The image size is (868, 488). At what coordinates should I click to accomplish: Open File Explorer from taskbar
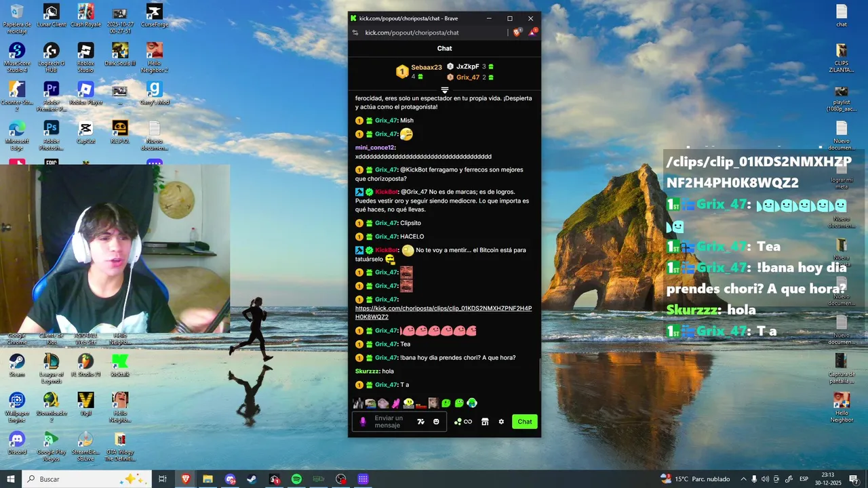pyautogui.click(x=208, y=479)
